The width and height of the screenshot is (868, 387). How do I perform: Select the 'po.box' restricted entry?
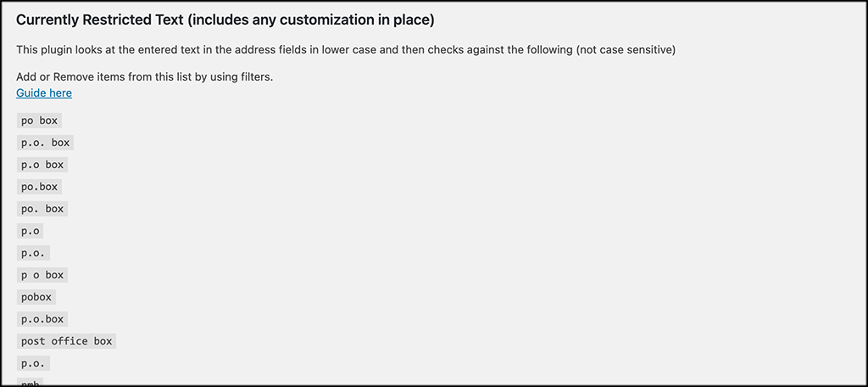click(39, 187)
